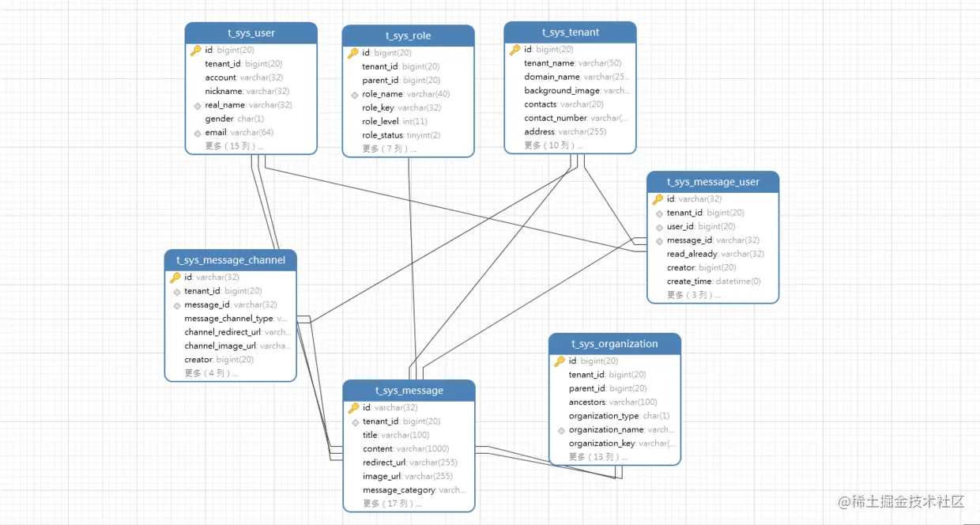
Task: Click the diamond beside tenant_id in t_sys_message
Action: tap(356, 421)
